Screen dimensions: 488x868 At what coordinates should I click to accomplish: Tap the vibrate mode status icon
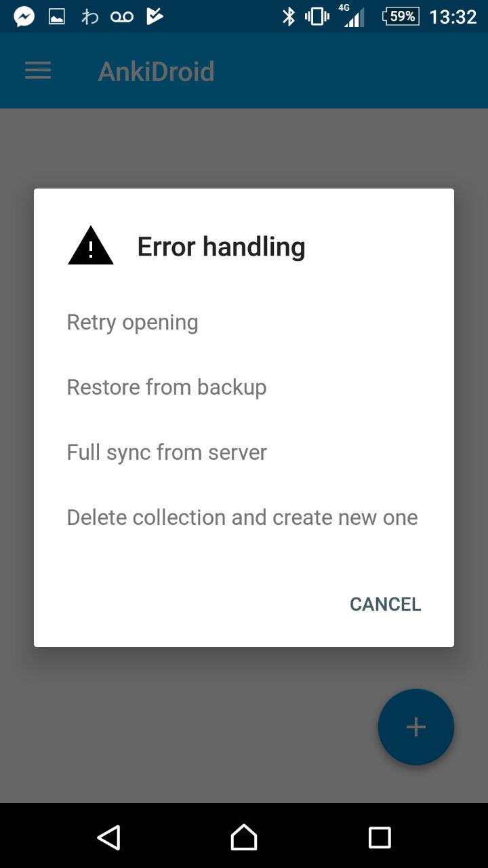pyautogui.click(x=317, y=16)
